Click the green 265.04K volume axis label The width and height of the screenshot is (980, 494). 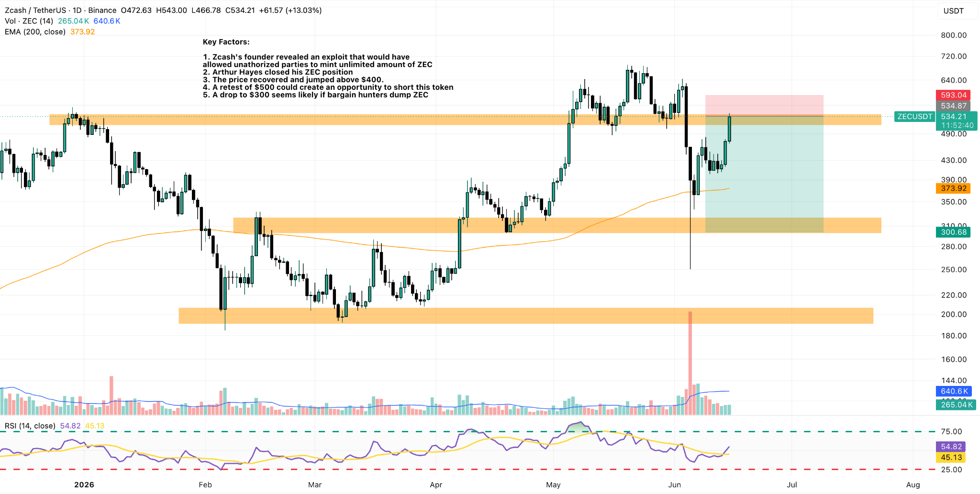956,405
